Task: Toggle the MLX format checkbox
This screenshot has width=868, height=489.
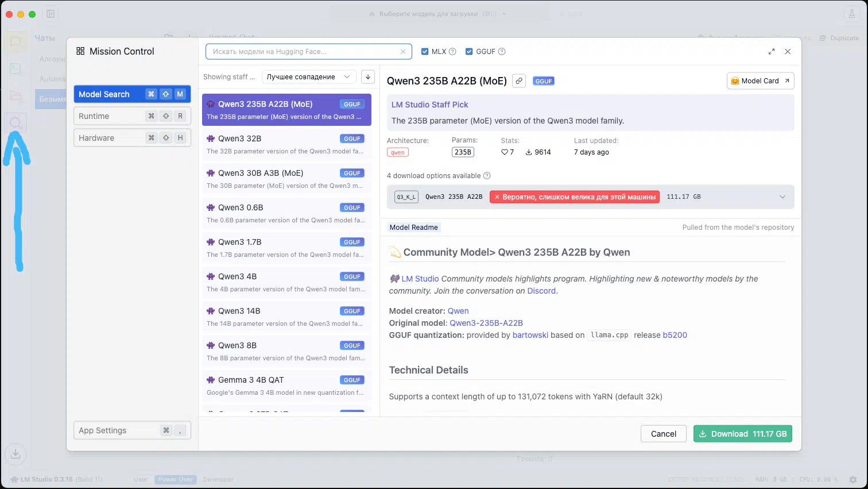Action: coord(425,52)
